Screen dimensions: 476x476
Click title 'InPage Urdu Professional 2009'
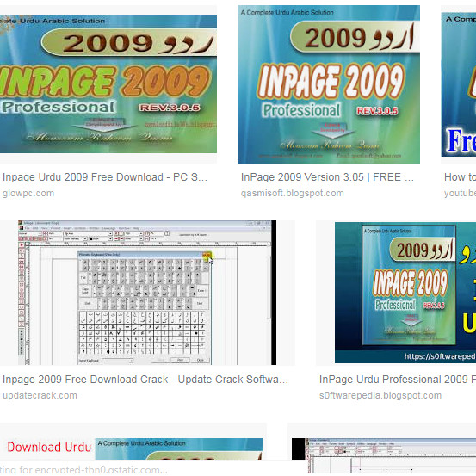click(x=393, y=379)
